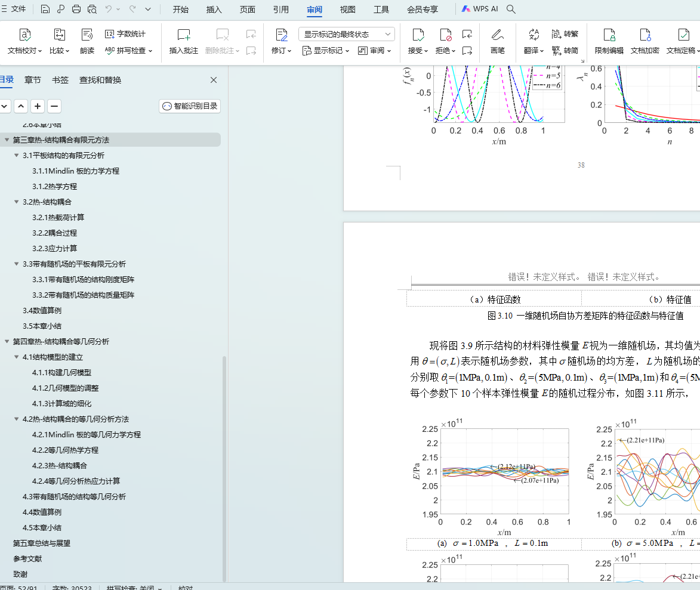Switch to 视图 ribbon tab
The height and width of the screenshot is (590, 700).
click(x=348, y=10)
